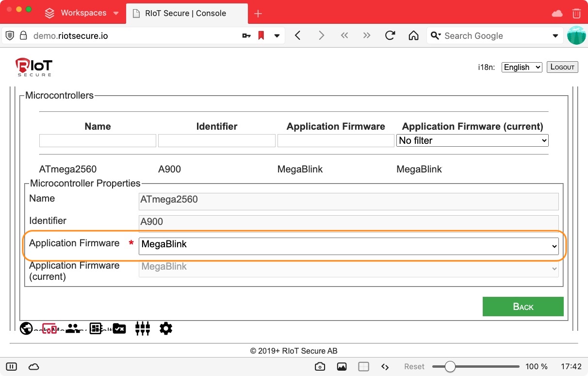This screenshot has width=588, height=376.
Task: Open the firmware folder icon
Action: [119, 329]
